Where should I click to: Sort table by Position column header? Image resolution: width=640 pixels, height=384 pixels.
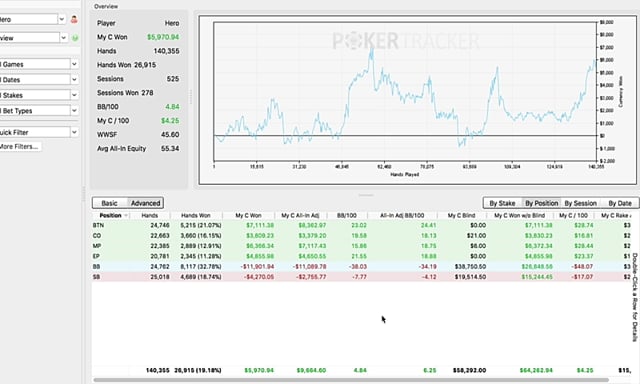coord(111,215)
